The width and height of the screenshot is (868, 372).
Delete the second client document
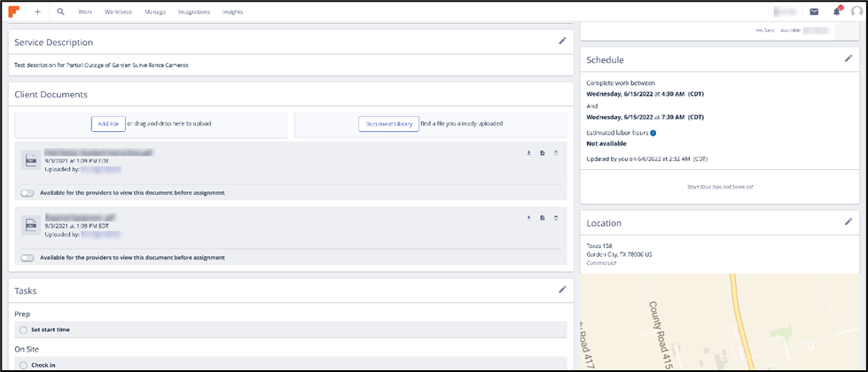coord(556,218)
